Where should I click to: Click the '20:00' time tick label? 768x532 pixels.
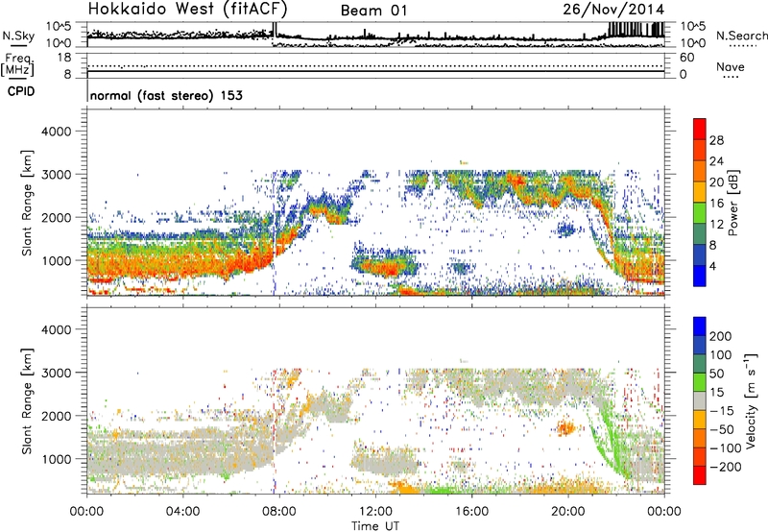[567, 511]
